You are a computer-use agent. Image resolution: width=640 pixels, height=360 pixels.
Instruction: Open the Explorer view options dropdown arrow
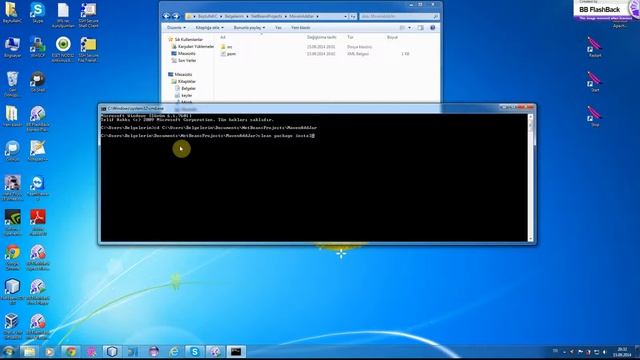coord(409,28)
